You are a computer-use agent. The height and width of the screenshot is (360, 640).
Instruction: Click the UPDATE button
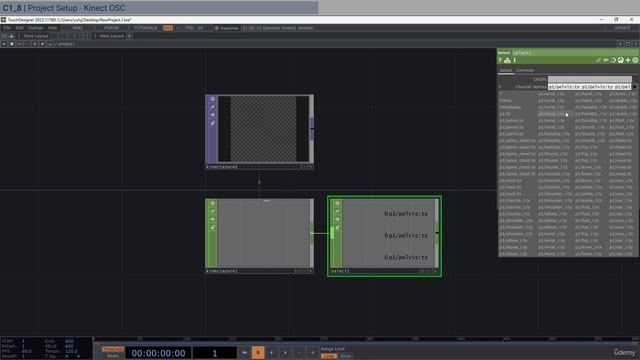[x=622, y=28]
